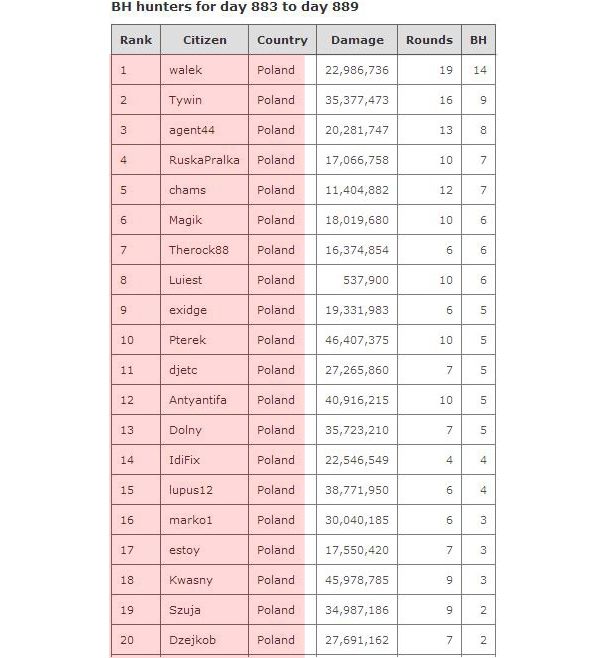Click the citizen name Pterek

[187, 340]
